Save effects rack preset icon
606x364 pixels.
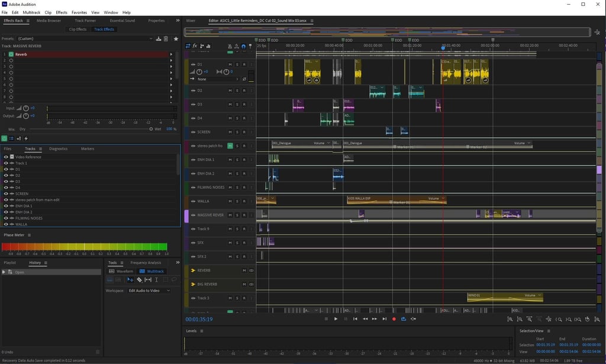coord(159,38)
